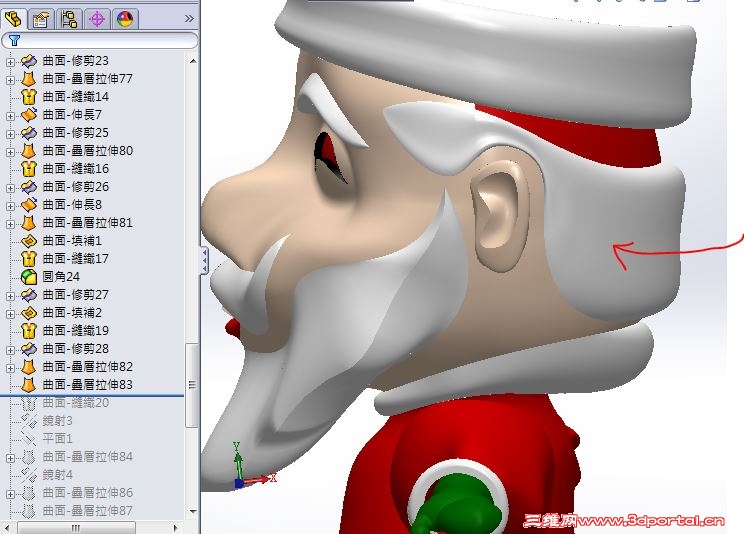The width and height of the screenshot is (744, 534).
Task: Click the tree scrollbar down arrow
Action: (x=192, y=512)
